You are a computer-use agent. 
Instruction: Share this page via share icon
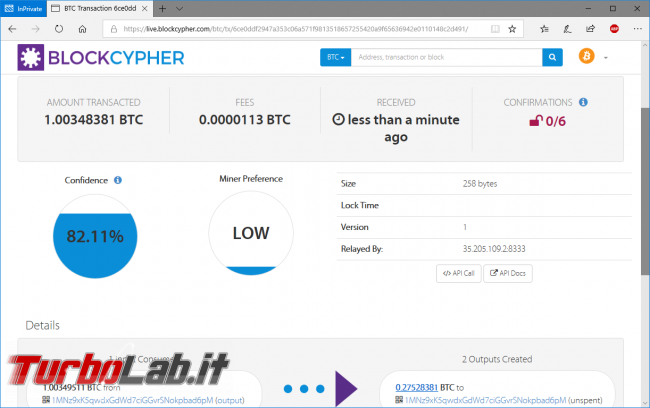(590, 29)
